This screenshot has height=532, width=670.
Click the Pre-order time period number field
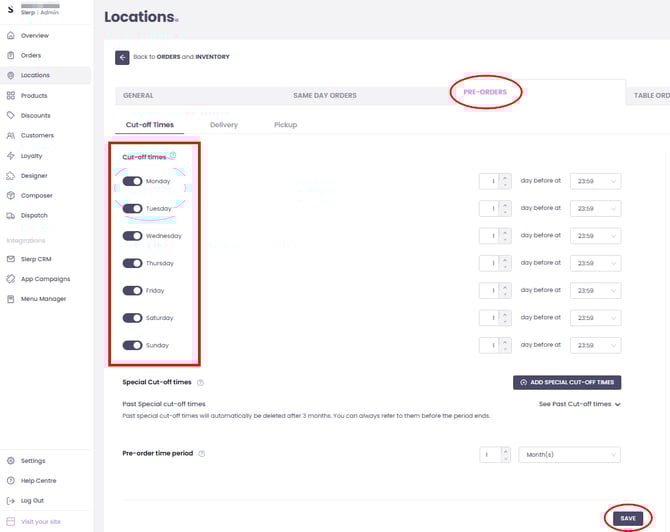click(489, 454)
